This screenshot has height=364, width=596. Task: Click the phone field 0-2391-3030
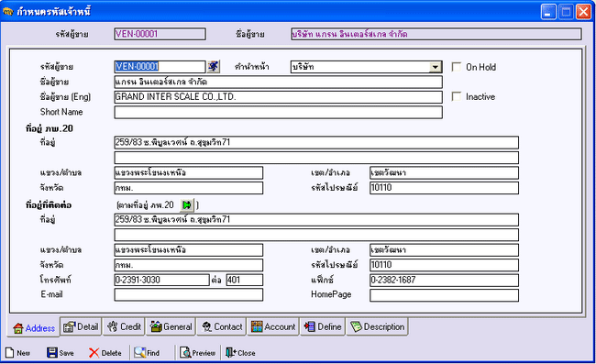click(x=162, y=280)
